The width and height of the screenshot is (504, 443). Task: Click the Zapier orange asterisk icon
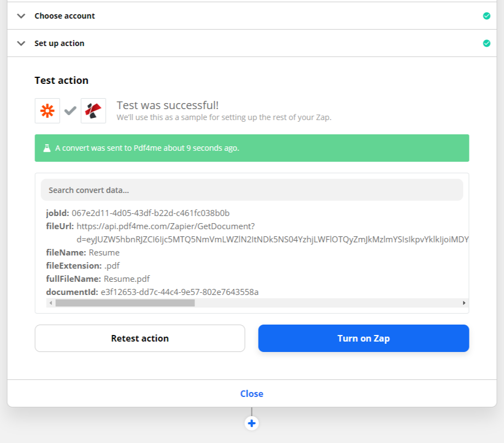[x=47, y=111]
